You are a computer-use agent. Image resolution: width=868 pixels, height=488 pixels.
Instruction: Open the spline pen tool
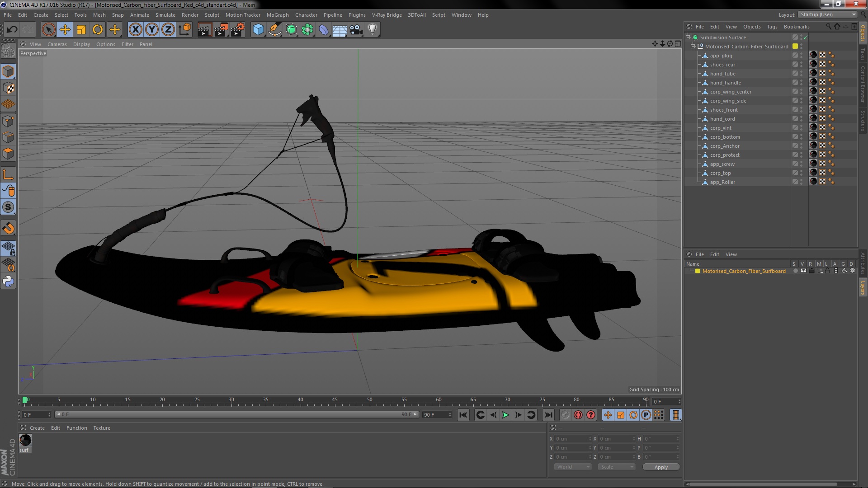point(274,30)
